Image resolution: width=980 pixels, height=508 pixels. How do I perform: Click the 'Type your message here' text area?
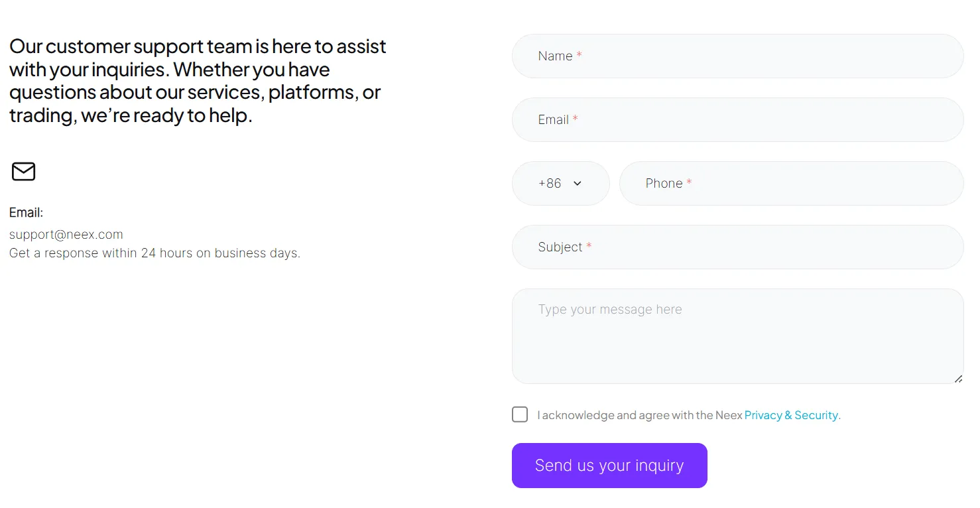pyautogui.click(x=737, y=336)
